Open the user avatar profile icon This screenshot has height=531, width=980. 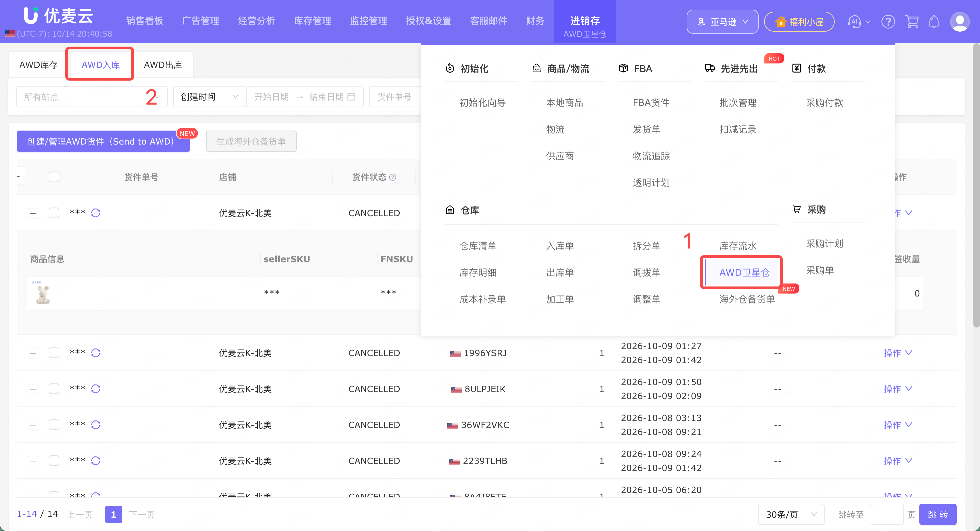pyautogui.click(x=959, y=22)
